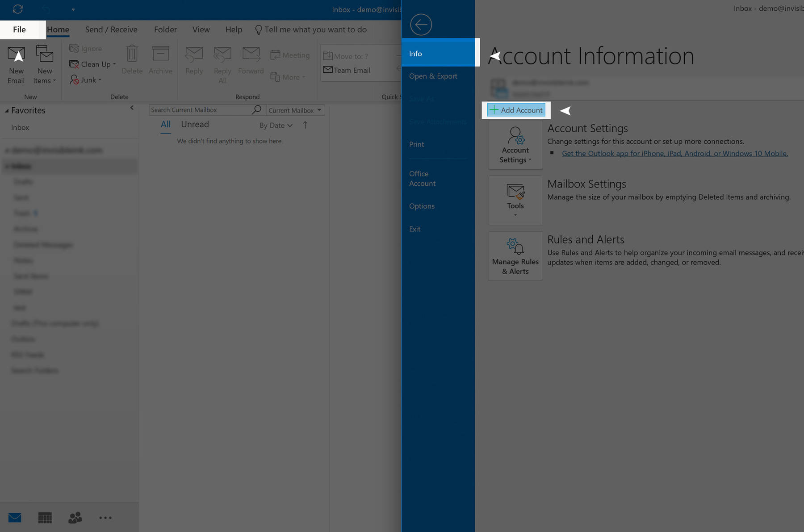Viewport: 804px width, 532px height.
Task: Click the Manage Rules & Alerts button
Action: coord(515,256)
